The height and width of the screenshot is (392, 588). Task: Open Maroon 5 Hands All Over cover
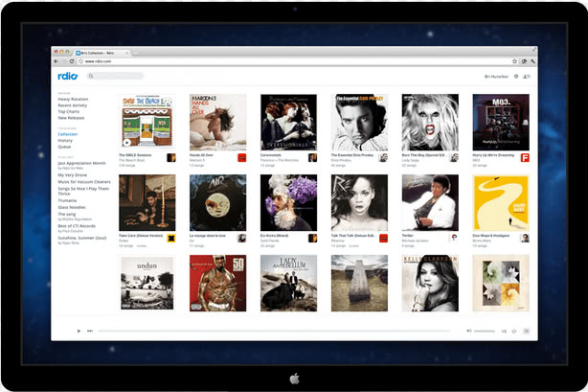[x=218, y=122]
